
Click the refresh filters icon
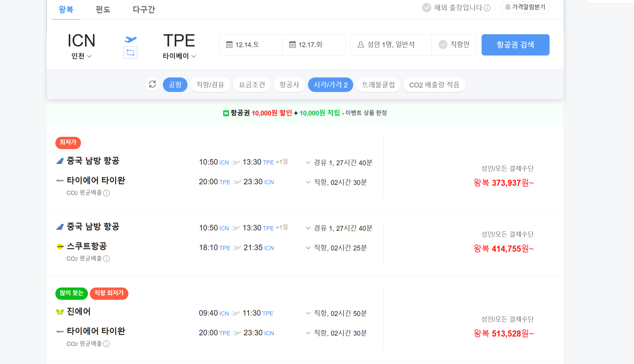pos(152,84)
